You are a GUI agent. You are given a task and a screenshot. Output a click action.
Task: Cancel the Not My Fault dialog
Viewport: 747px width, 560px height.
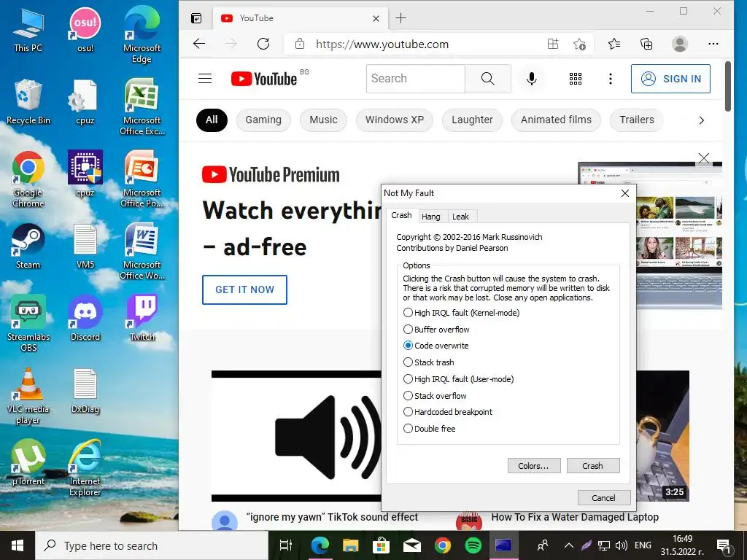point(603,497)
